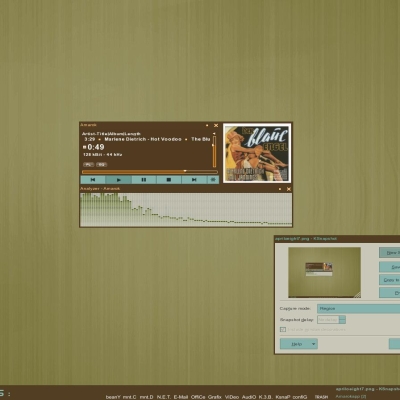Click the KSnapshot preview thumbnail
The width and height of the screenshot is (400, 400).
(324, 272)
